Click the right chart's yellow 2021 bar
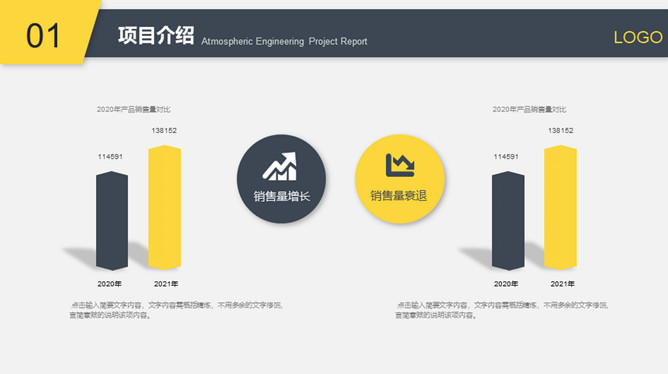 click(x=561, y=207)
